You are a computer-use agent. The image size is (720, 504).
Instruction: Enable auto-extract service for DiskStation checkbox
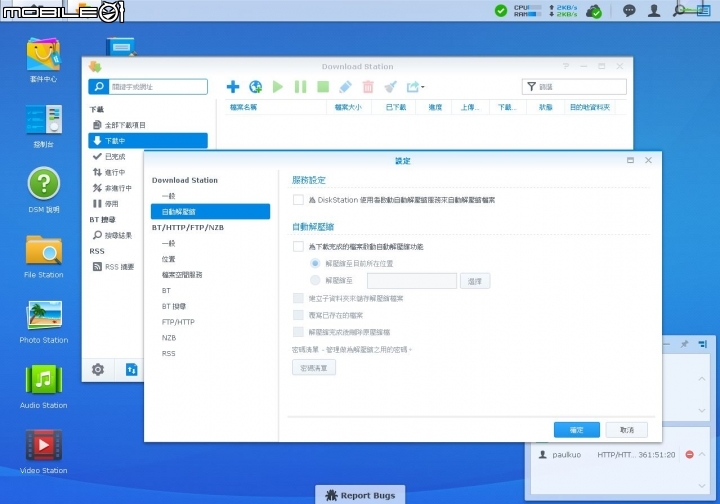(x=298, y=200)
